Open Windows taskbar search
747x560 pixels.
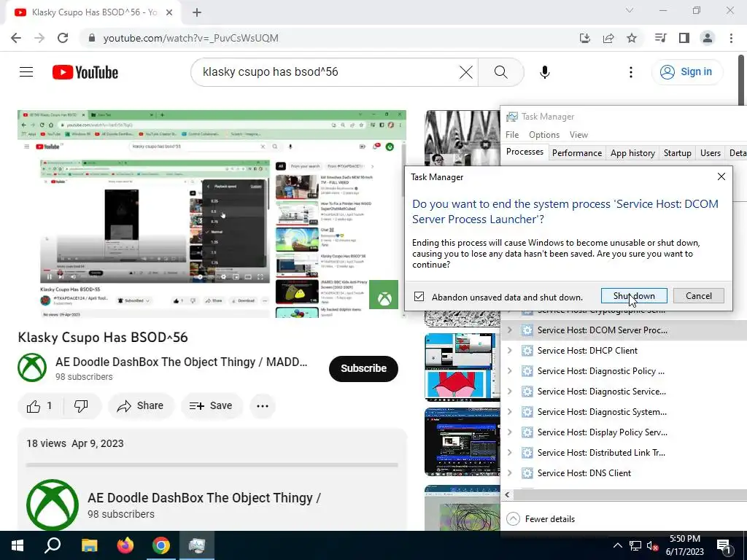point(53,545)
